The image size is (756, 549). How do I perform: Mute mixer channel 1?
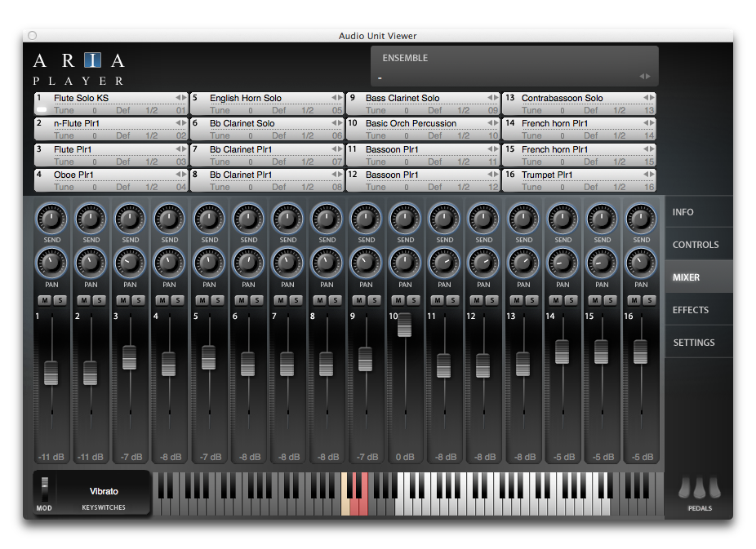click(45, 300)
